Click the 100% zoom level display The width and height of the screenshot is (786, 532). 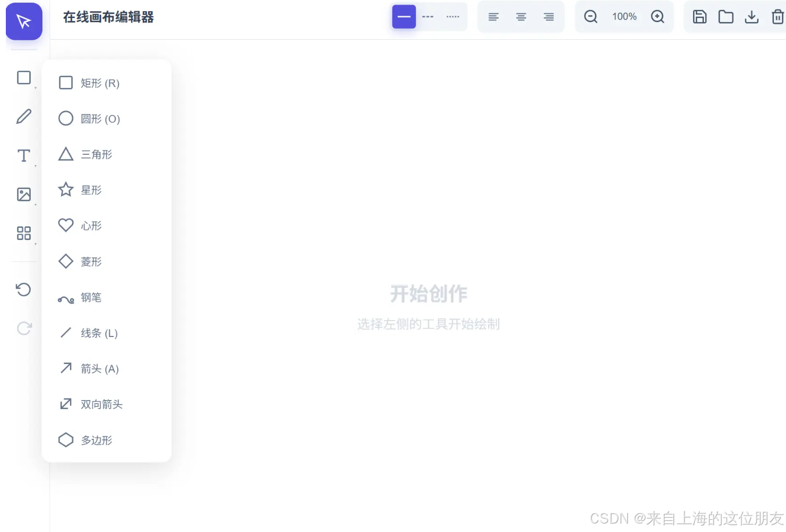[x=624, y=16]
